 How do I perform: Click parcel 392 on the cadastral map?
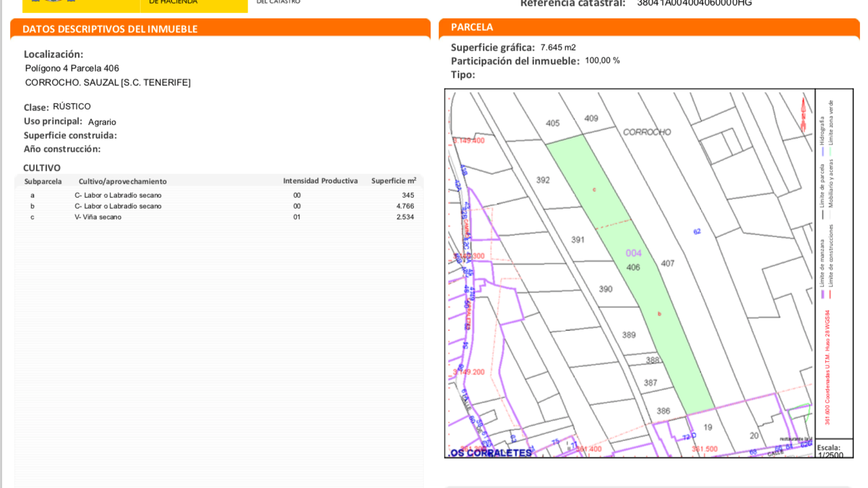tap(543, 180)
